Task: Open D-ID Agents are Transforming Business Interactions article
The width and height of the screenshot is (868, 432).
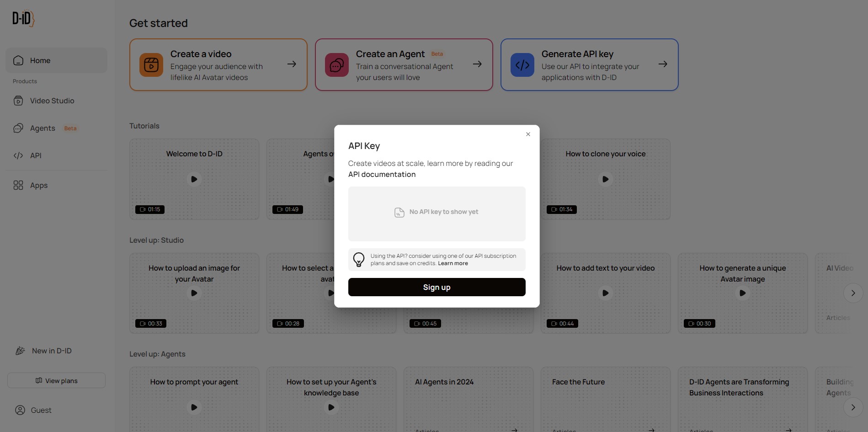Action: pos(743,400)
